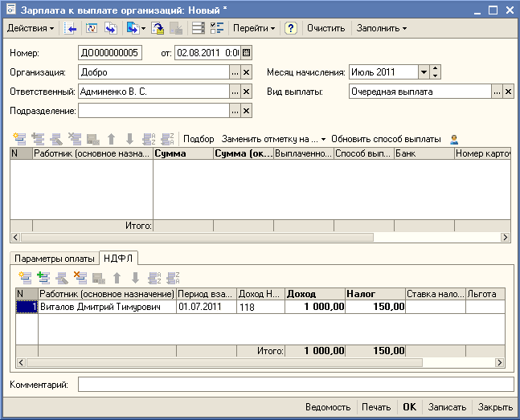
Task: Switch to the Параметры оплаты tab
Action: pos(54,259)
